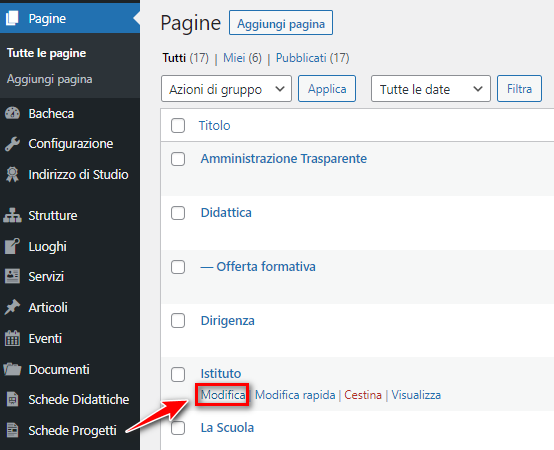
Task: Click the Documenti folder icon
Action: coord(12,369)
